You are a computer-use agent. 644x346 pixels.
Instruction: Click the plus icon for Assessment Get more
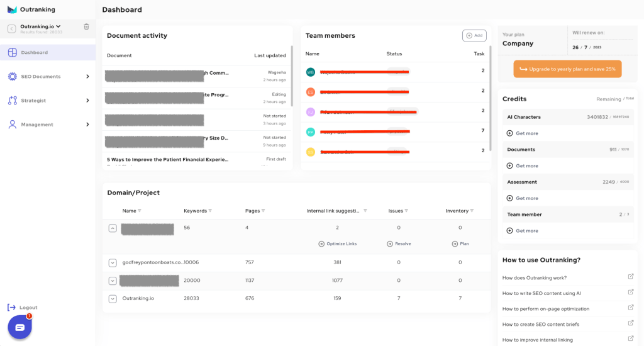(x=509, y=198)
